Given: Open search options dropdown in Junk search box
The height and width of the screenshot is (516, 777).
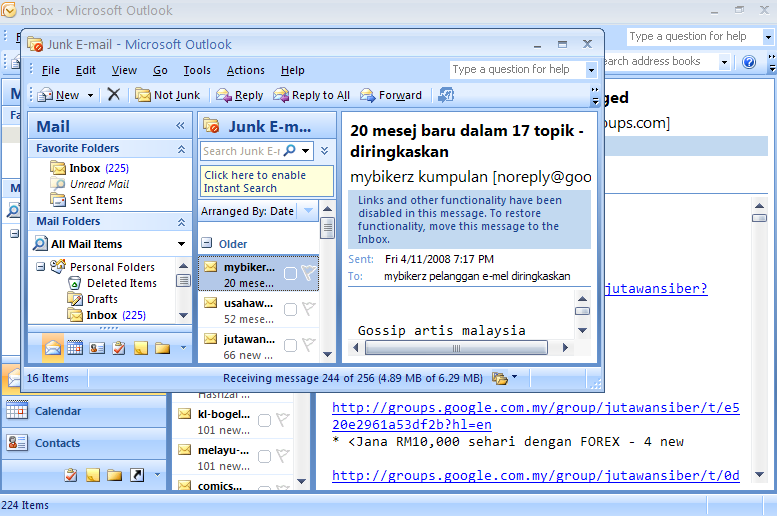Looking at the screenshot, I should [306, 150].
